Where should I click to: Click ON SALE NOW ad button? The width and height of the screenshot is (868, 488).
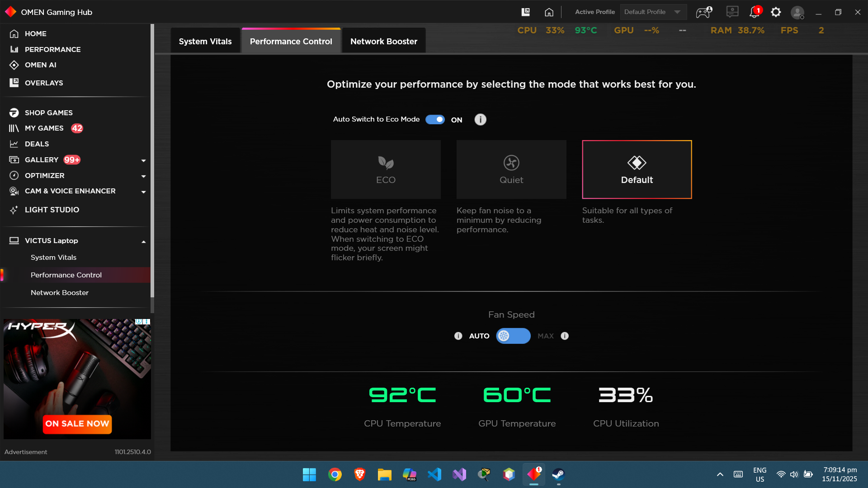point(77,424)
